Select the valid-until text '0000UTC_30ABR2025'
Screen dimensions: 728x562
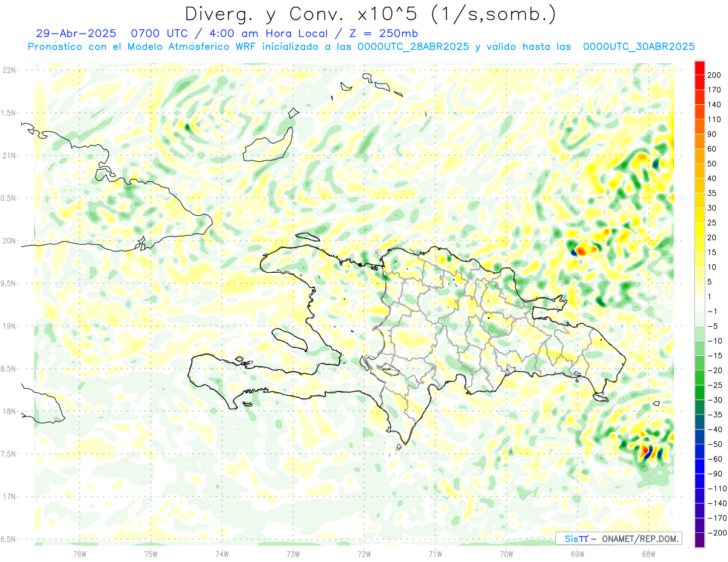tap(639, 47)
